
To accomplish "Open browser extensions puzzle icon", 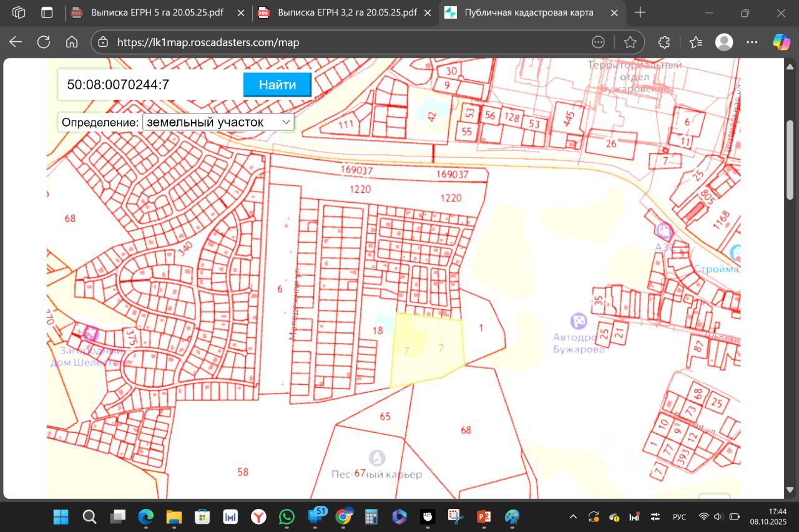I will (x=664, y=42).
